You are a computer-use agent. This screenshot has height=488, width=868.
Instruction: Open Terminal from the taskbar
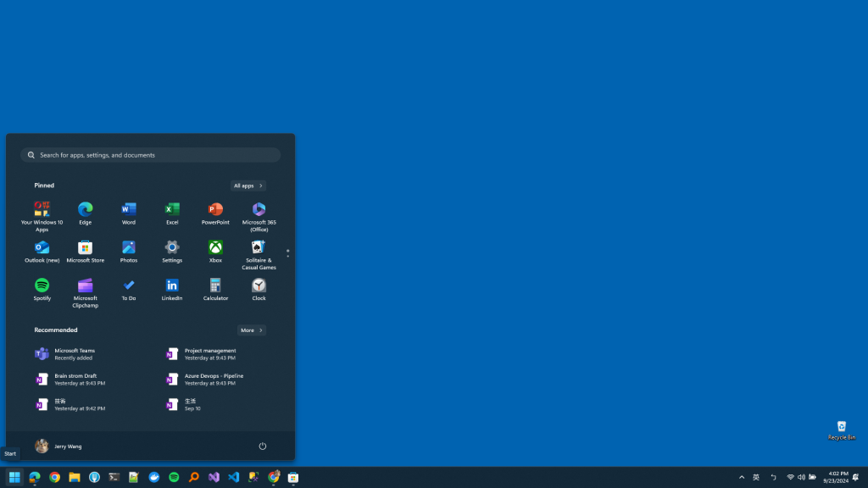114,477
